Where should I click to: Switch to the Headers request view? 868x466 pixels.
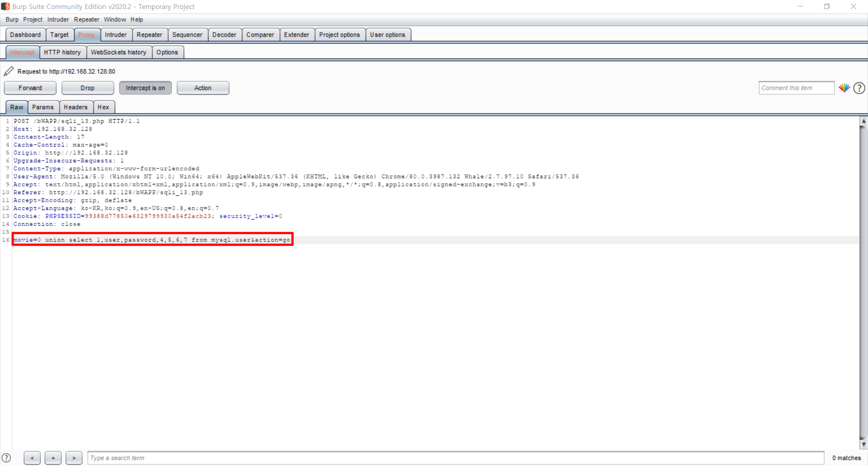[x=75, y=107]
